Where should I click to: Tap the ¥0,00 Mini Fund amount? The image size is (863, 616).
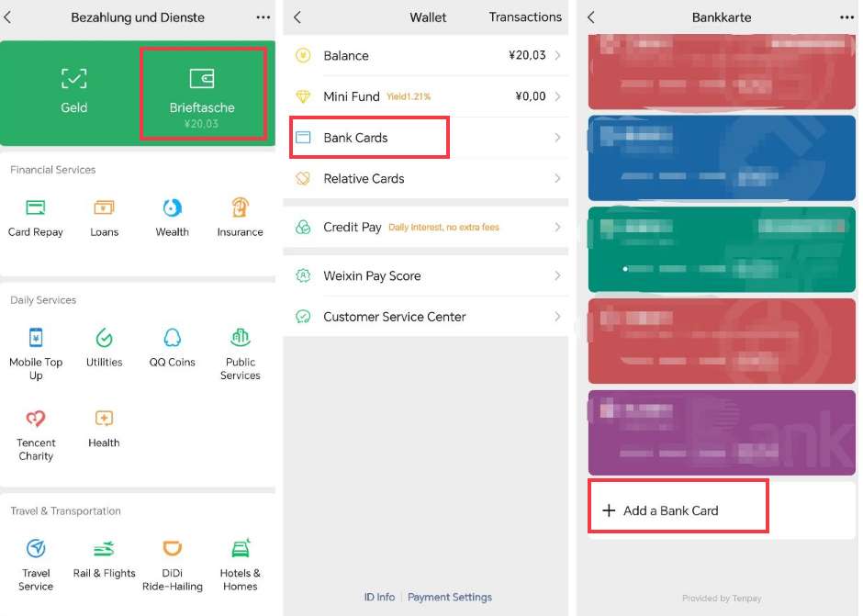click(x=531, y=96)
